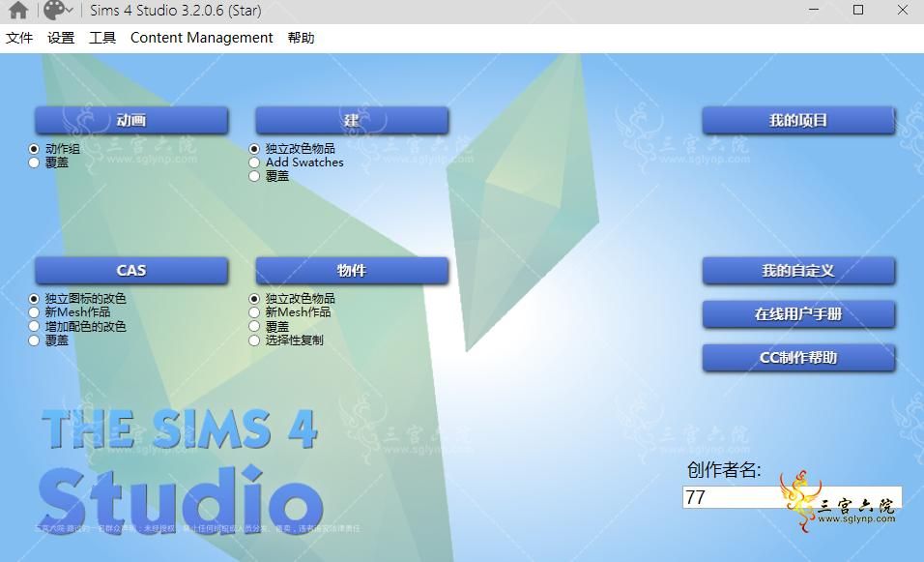
Task: Click the CAS button
Action: coord(130,271)
